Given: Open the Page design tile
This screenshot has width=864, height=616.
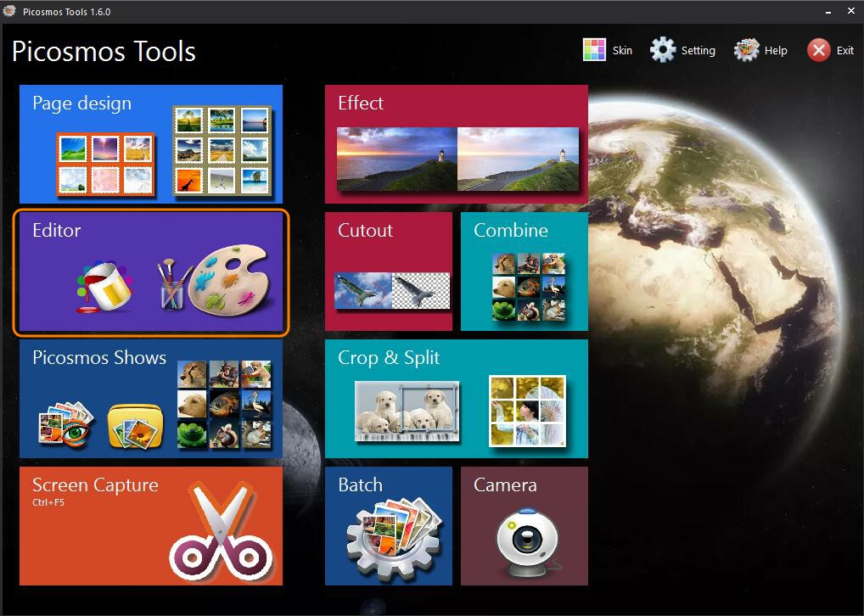Looking at the screenshot, I should click(150, 144).
